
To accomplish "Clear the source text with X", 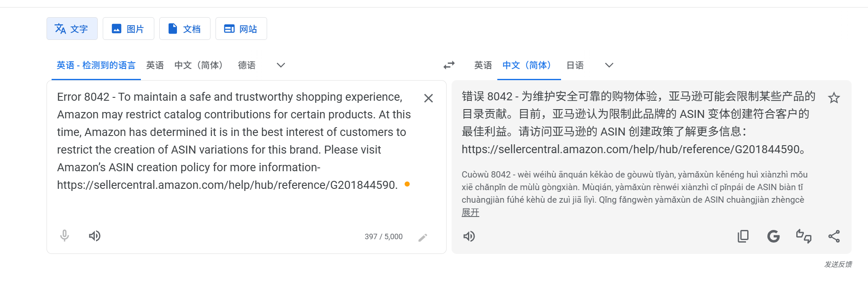I will pos(428,98).
